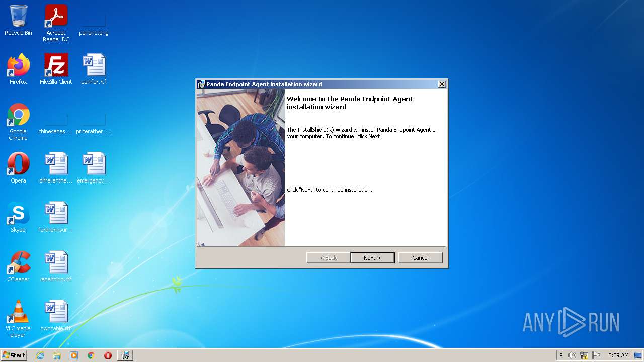Click the 'Welcome to the Panda Endpoint Agent' heading
Viewport: 644px width, 362px height.
[350, 103]
